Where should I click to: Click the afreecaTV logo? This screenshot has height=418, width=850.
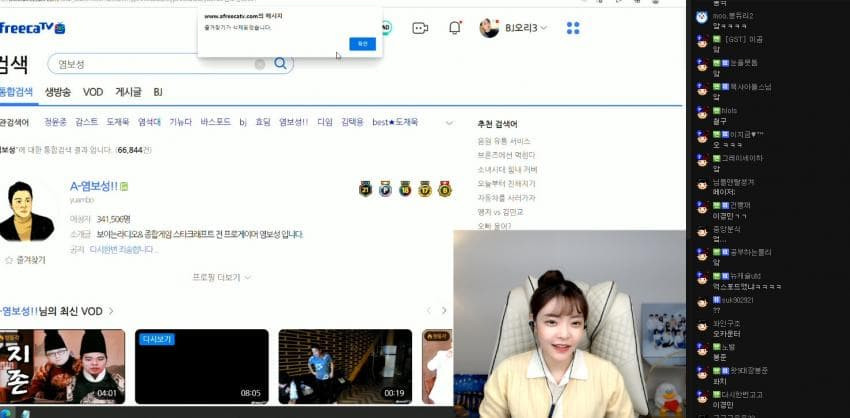pos(33,28)
